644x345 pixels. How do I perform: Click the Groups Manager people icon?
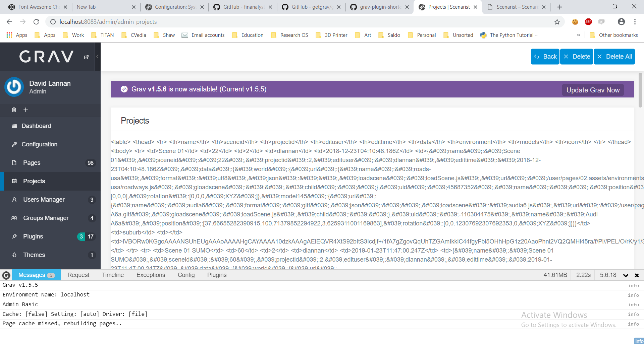click(x=14, y=218)
